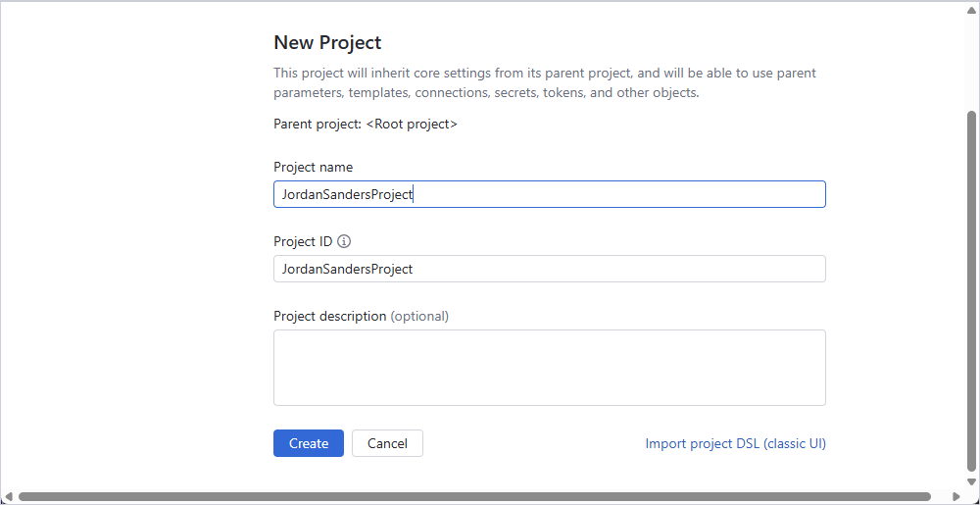Cancel the new project form
Screen dimensions: 980x505
[387, 443]
